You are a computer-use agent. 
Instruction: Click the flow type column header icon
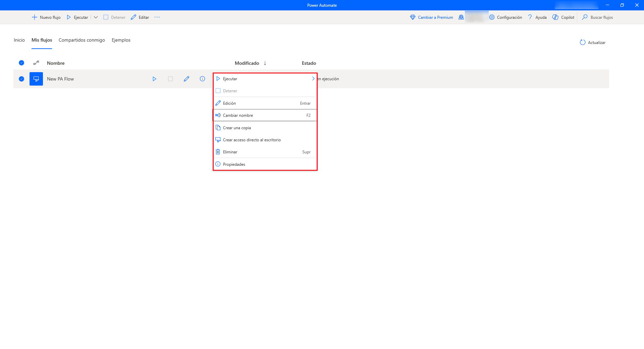[36, 63]
